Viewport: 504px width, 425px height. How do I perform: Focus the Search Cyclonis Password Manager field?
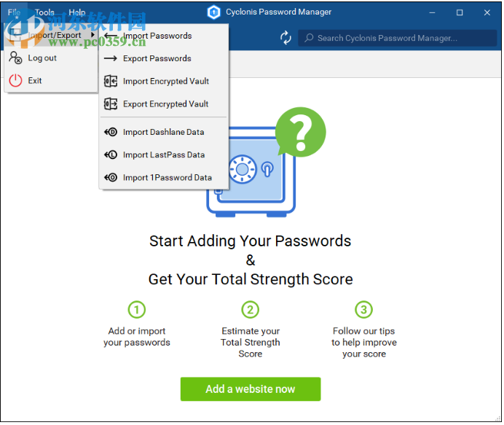(x=397, y=38)
